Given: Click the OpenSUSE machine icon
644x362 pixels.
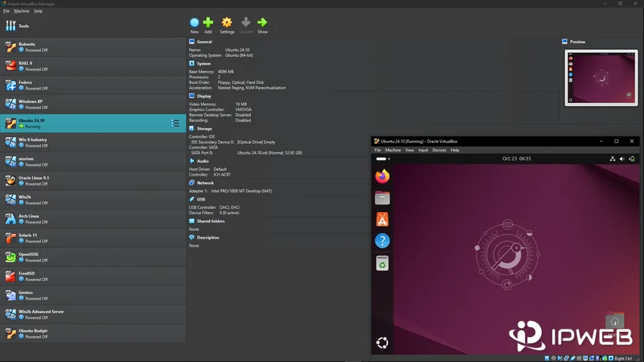Looking at the screenshot, I should [x=11, y=257].
